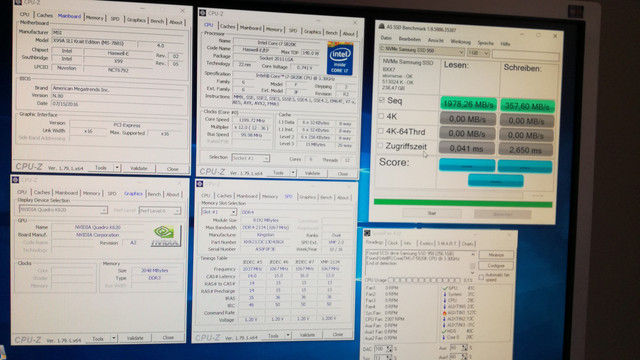Enable Automatic fan speed in SpeedFan
The image size is (640, 360).
481,278
